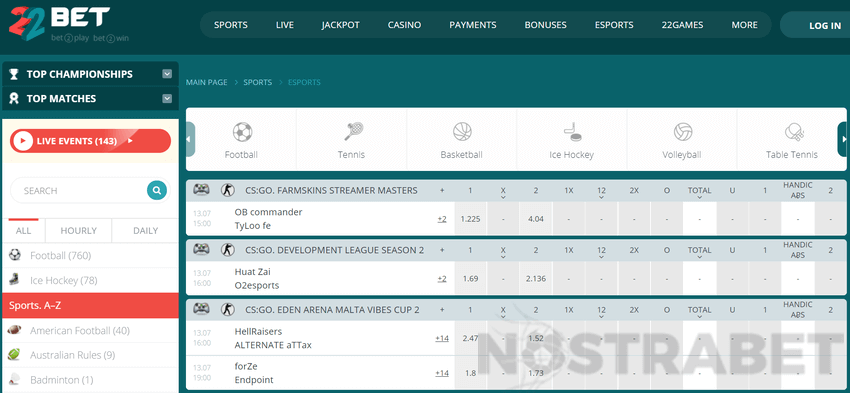Click the gamepad icon beside Eden Arena Malta Vibes Cup
The width and height of the screenshot is (850, 393).
[202, 310]
